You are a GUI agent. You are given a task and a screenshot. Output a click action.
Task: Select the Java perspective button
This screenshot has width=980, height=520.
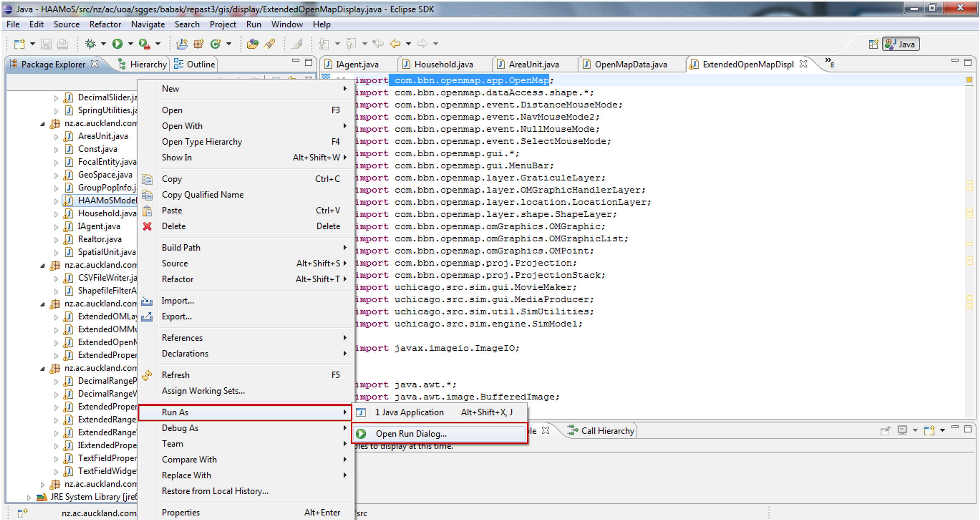[901, 44]
